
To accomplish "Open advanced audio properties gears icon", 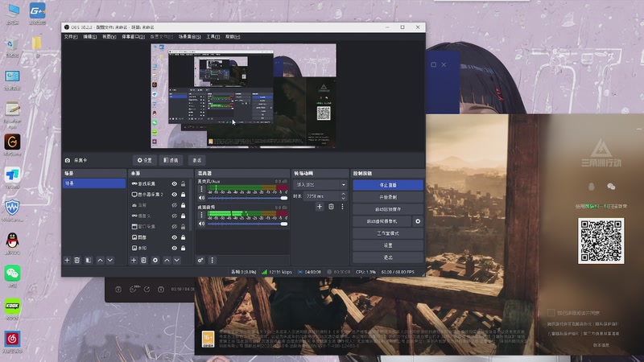I will (200, 260).
